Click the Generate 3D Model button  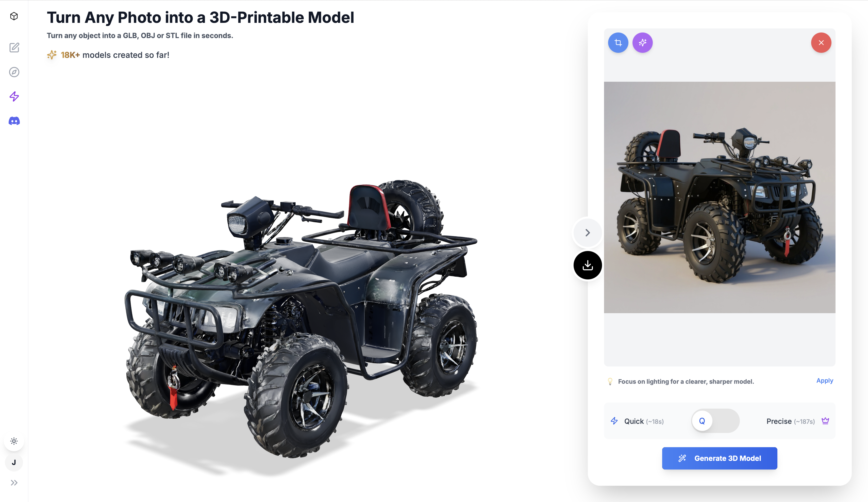(x=720, y=458)
